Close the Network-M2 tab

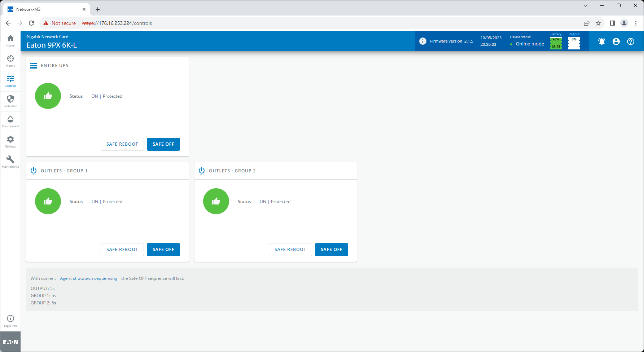point(84,9)
